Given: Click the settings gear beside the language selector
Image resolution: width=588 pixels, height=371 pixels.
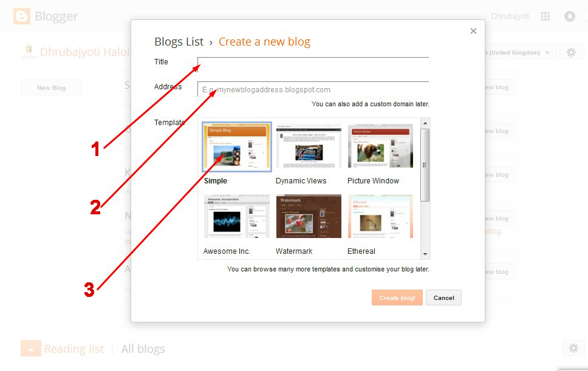Looking at the screenshot, I should click(571, 52).
